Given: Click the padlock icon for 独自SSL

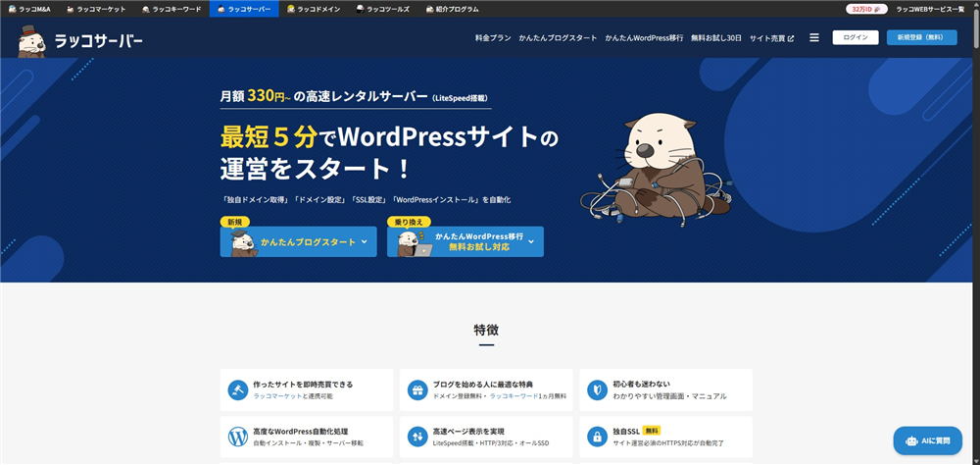Looking at the screenshot, I should (597, 437).
